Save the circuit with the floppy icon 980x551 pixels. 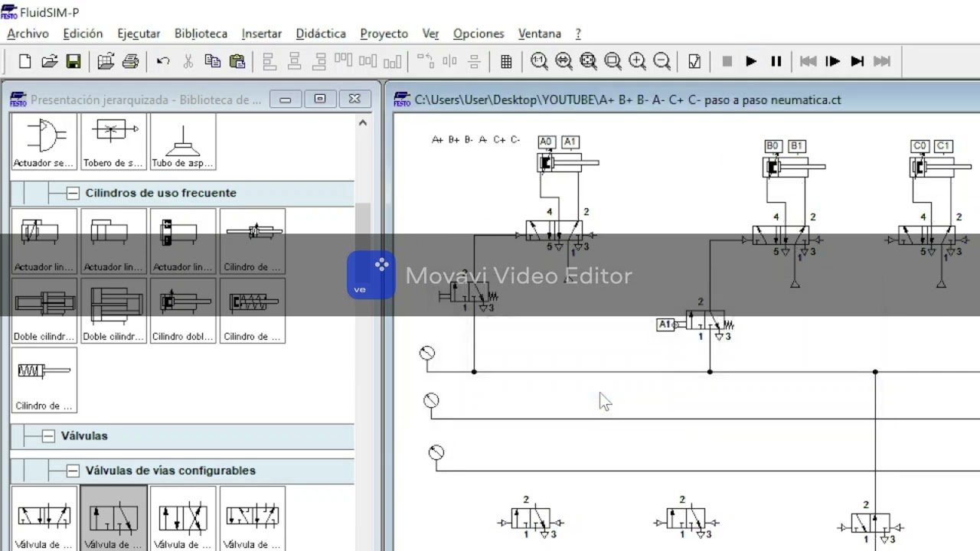pos(73,61)
